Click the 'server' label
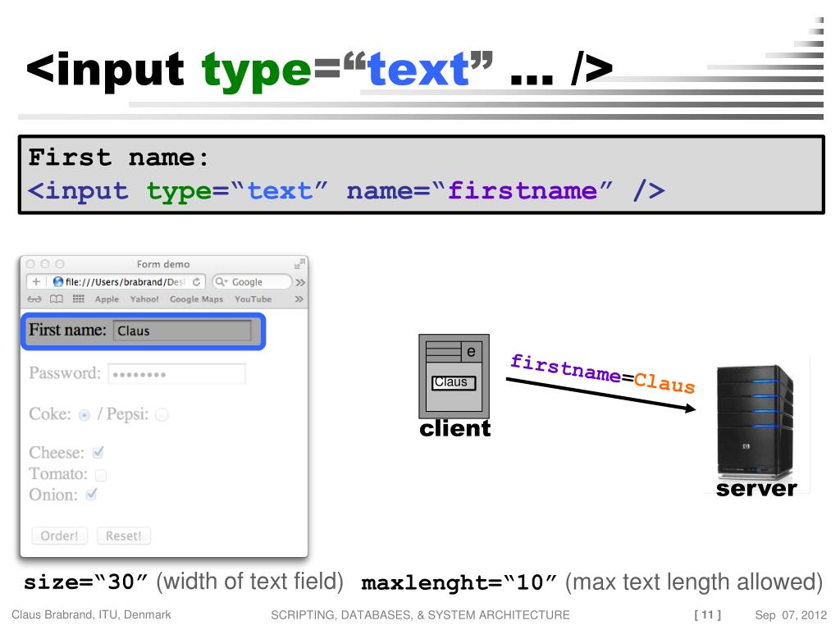 (x=756, y=488)
